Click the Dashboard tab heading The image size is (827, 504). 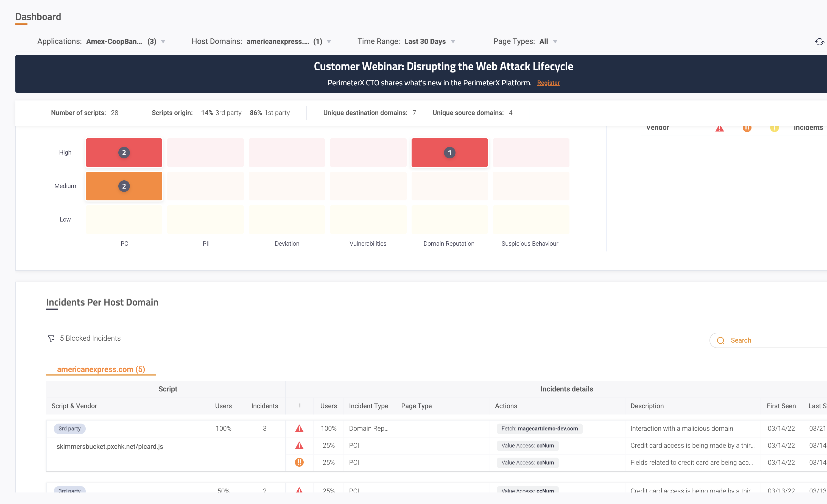(x=38, y=17)
